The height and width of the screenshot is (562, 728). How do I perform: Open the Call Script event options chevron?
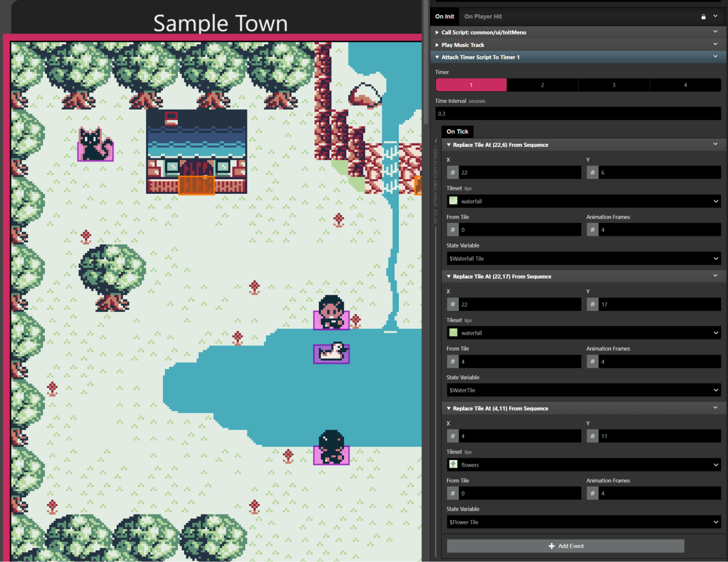pos(715,32)
